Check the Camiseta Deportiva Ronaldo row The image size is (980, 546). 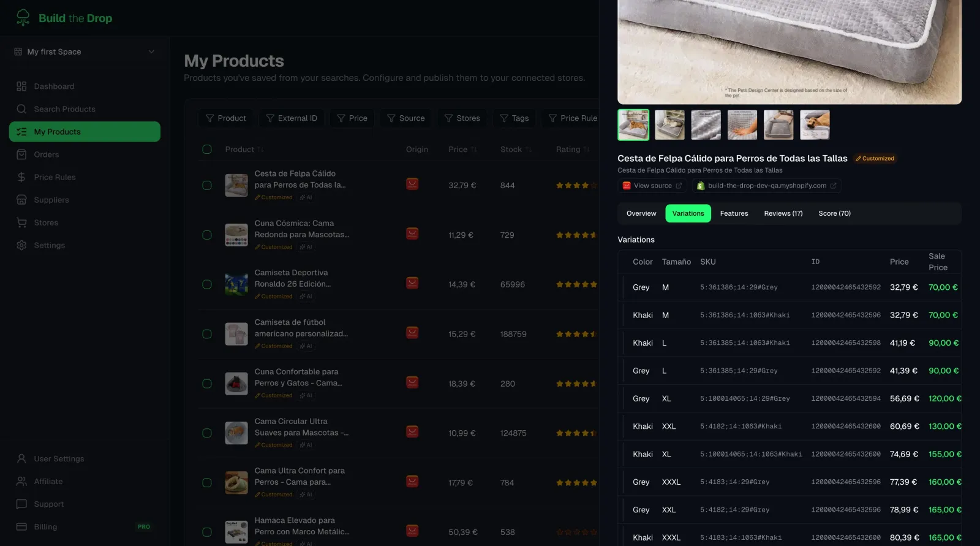pyautogui.click(x=207, y=284)
